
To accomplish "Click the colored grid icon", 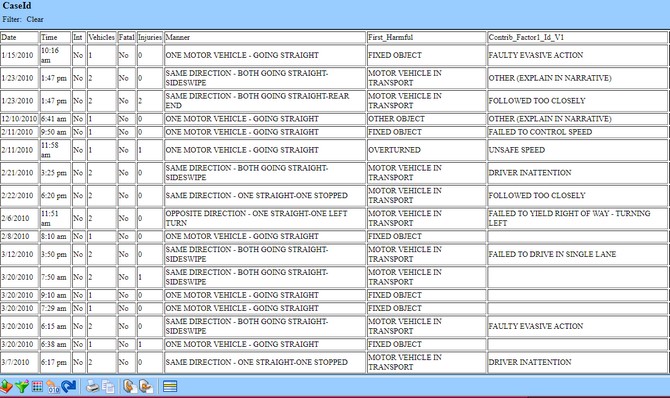I will point(38,386).
